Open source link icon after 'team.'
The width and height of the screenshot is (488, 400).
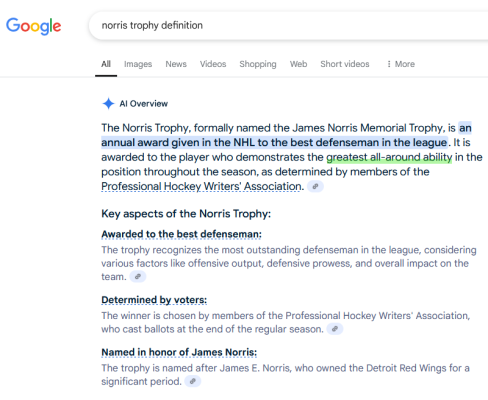138,277
